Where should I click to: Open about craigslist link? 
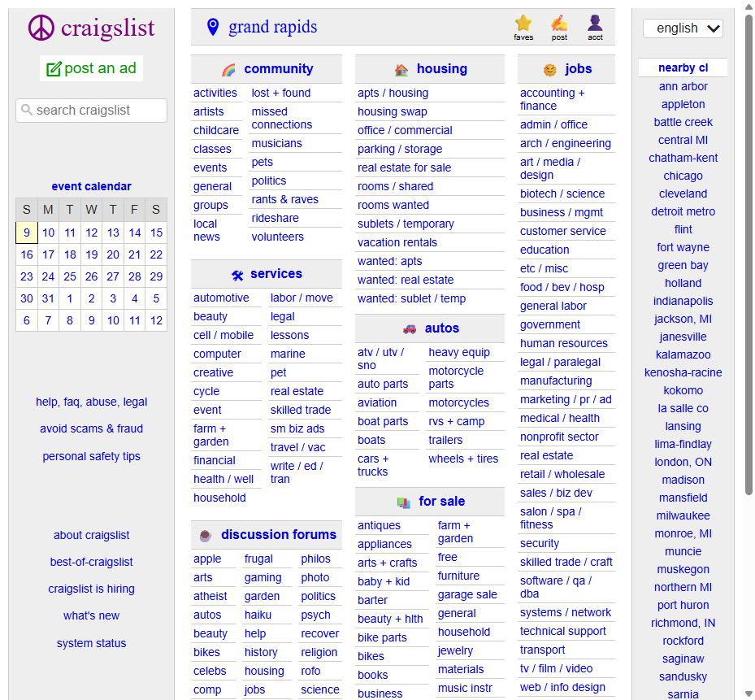tap(92, 535)
